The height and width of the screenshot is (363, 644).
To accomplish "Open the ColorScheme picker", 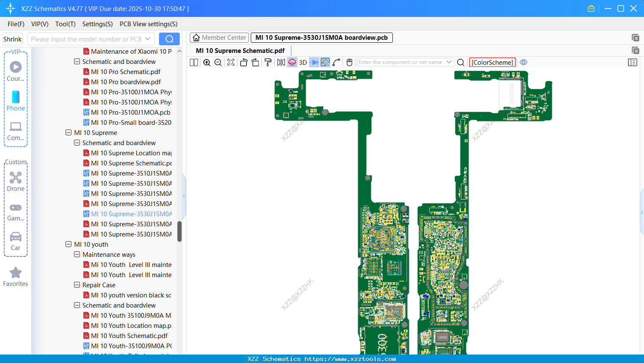I will click(x=492, y=62).
